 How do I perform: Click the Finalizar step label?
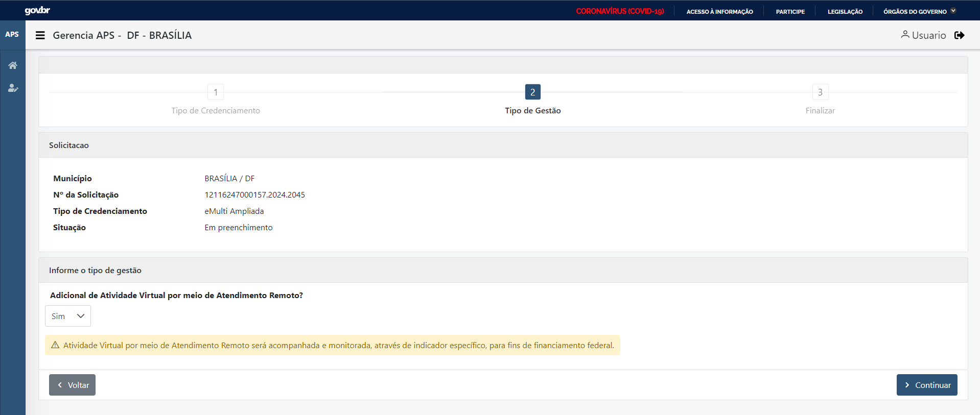[x=820, y=110]
